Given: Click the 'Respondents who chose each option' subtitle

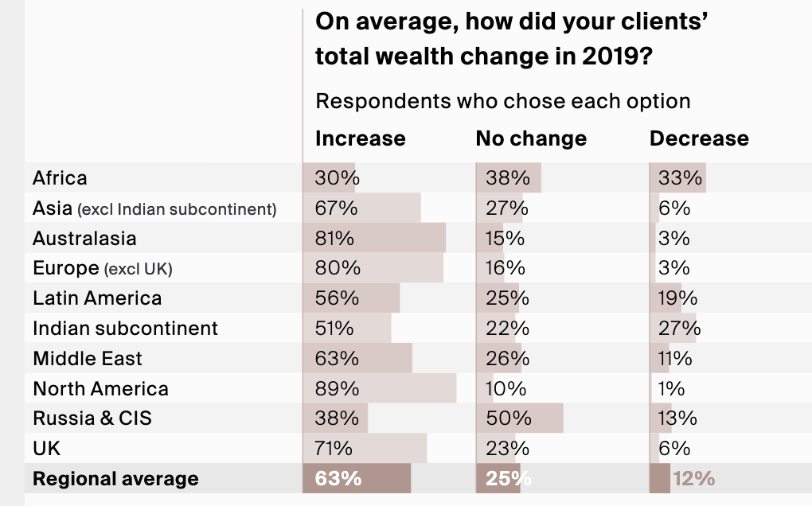Looking at the screenshot, I should (503, 102).
